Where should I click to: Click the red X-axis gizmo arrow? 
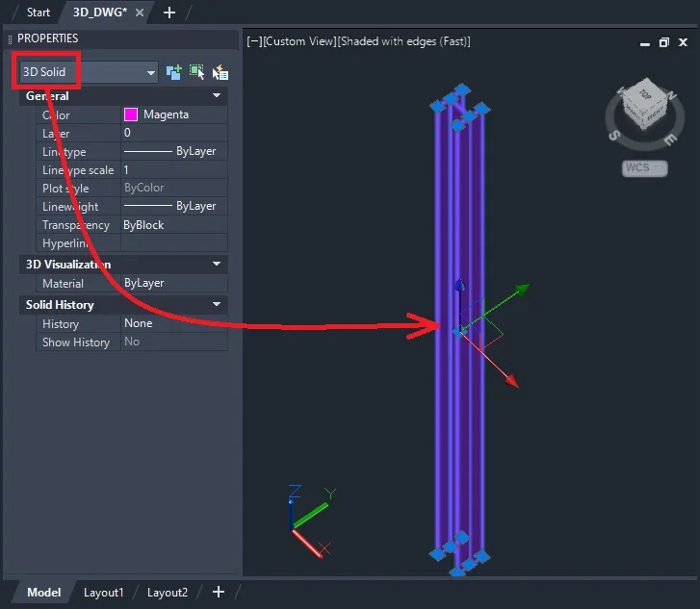tap(512, 381)
